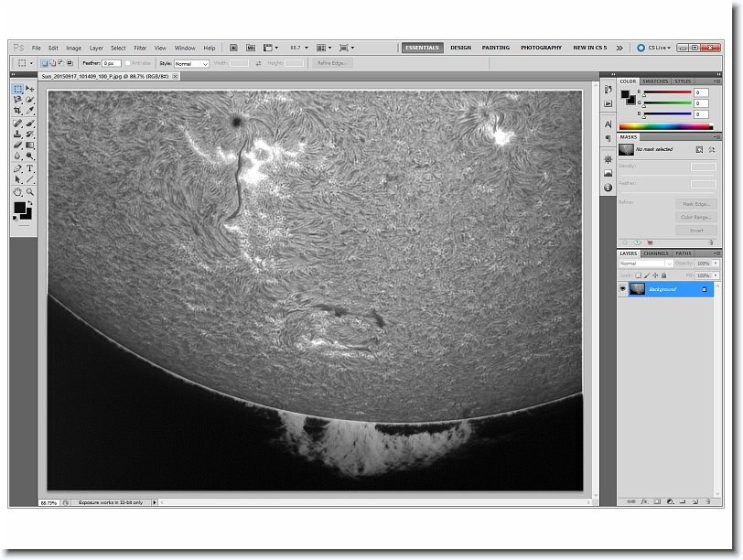The height and width of the screenshot is (560, 743).
Task: Switch to the Paths tab
Action: pos(684,253)
